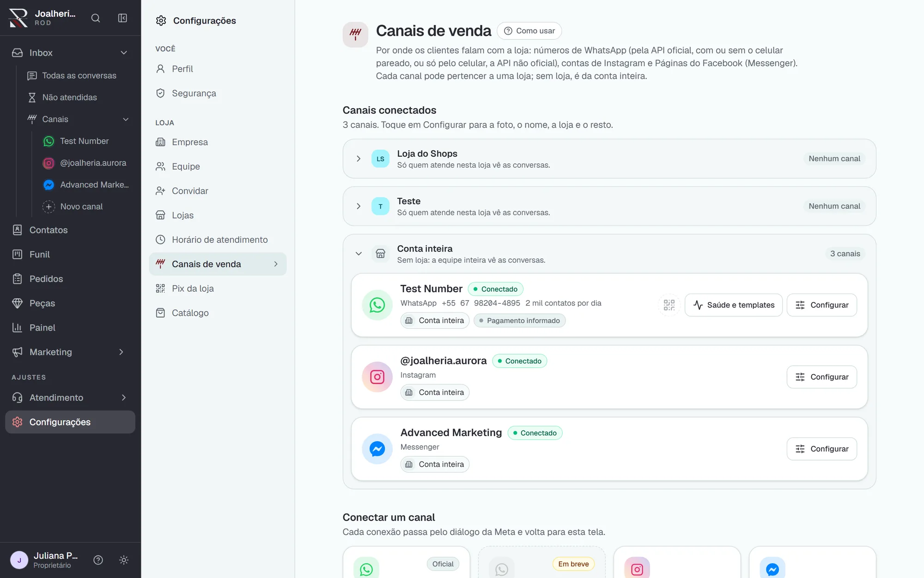
Task: Click the Joalheria logo icon
Action: pos(18,18)
